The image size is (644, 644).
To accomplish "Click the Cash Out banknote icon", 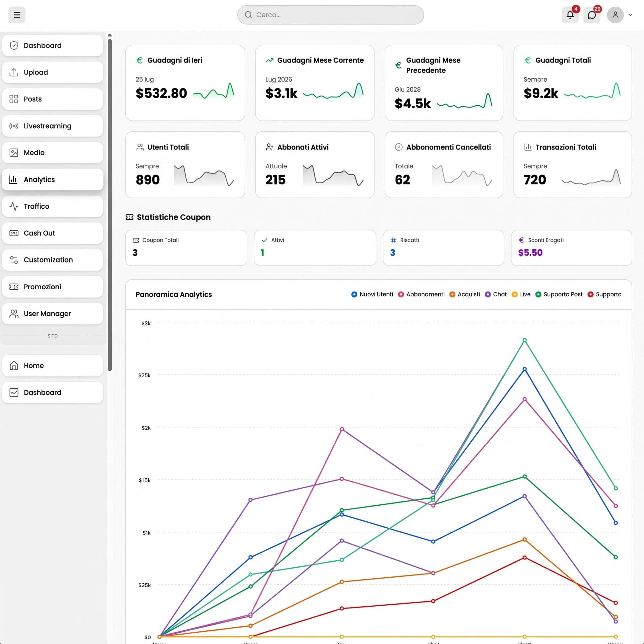I will pyautogui.click(x=14, y=233).
